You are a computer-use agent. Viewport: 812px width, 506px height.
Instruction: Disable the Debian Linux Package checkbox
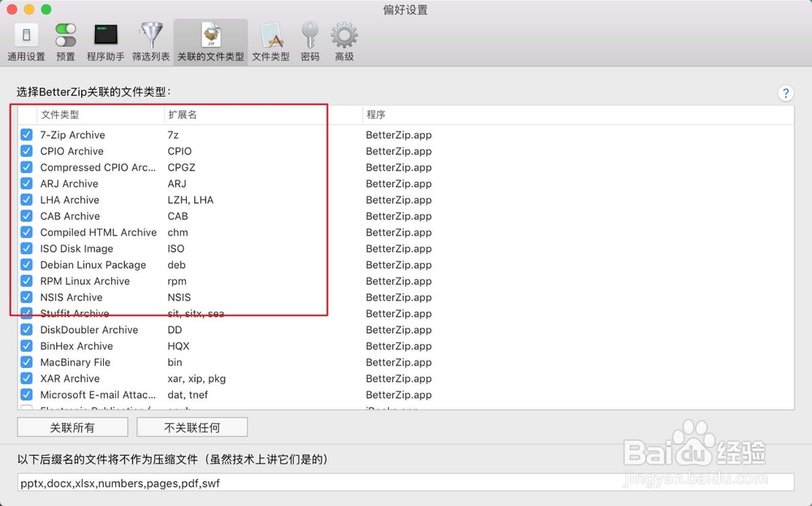(27, 265)
